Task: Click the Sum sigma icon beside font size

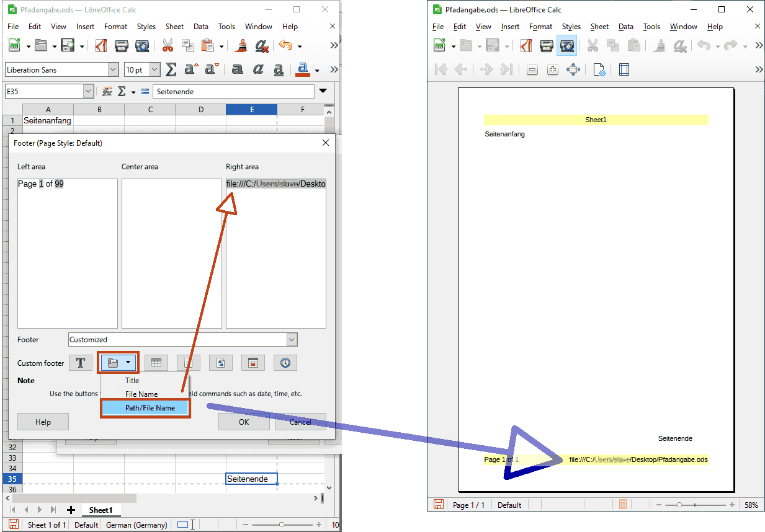Action: point(171,69)
